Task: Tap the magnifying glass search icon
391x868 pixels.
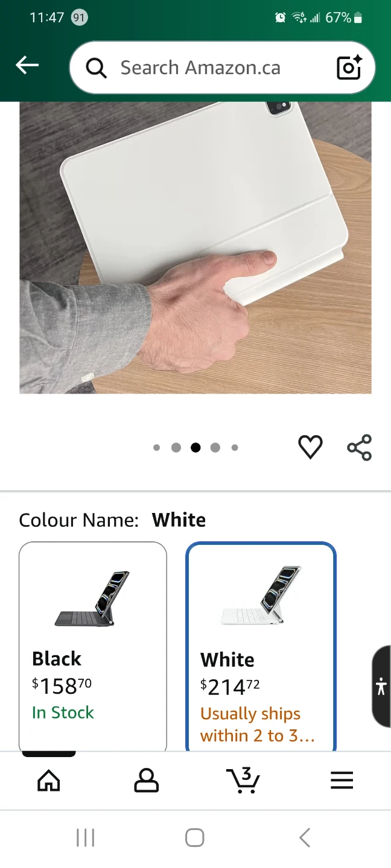Action: (x=96, y=68)
